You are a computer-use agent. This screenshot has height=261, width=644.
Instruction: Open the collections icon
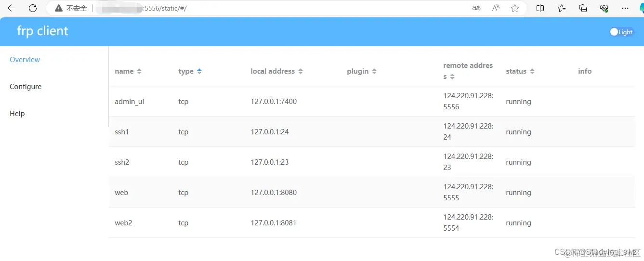pos(583,8)
